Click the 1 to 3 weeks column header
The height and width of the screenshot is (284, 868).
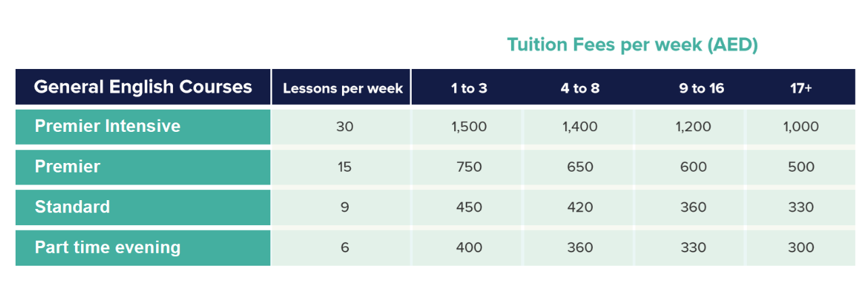click(469, 88)
